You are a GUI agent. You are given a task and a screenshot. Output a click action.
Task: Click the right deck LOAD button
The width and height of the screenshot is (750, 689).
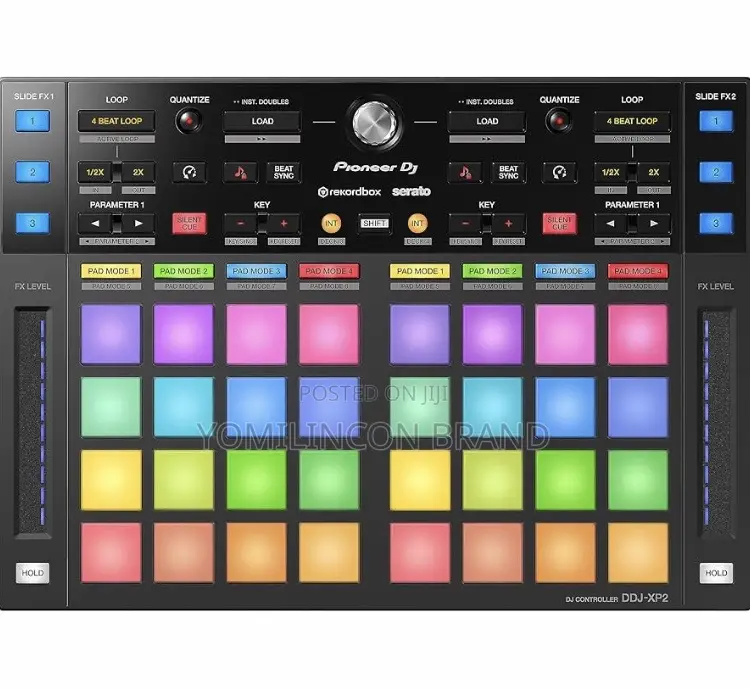(x=487, y=122)
